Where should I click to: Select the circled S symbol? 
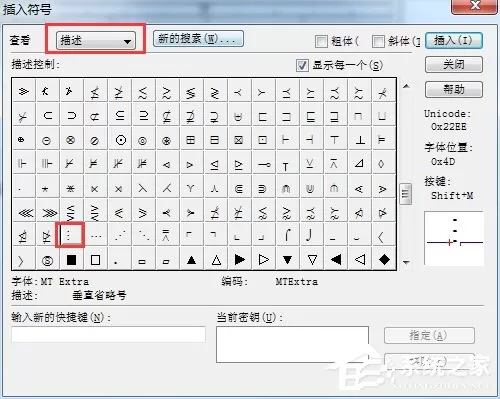click(x=47, y=260)
